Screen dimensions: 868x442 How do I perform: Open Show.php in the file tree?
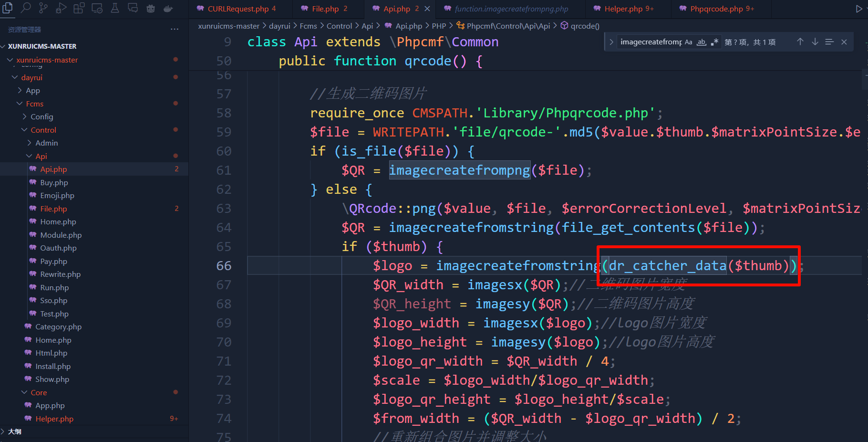coord(52,379)
